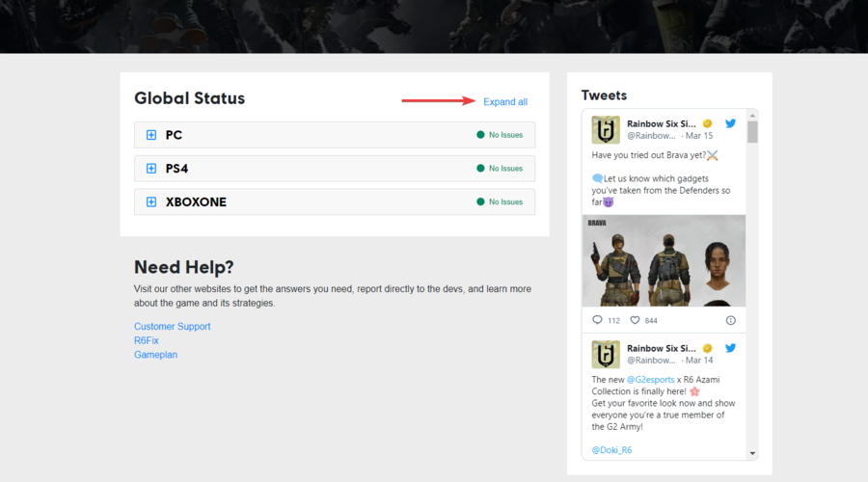
Task: Click the Tweets heading
Action: 604,95
